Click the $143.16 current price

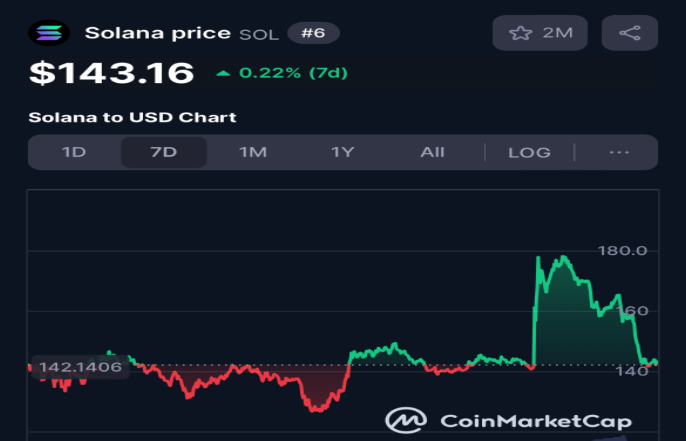pos(111,73)
